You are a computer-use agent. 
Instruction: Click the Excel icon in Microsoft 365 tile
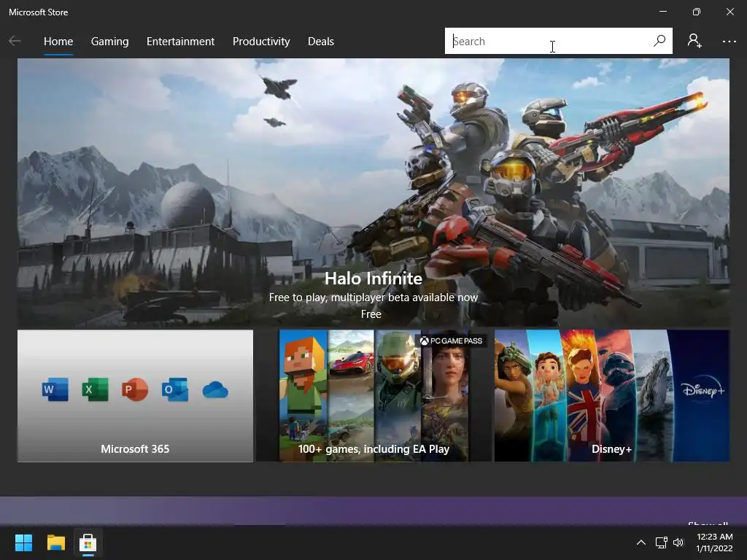(x=96, y=389)
